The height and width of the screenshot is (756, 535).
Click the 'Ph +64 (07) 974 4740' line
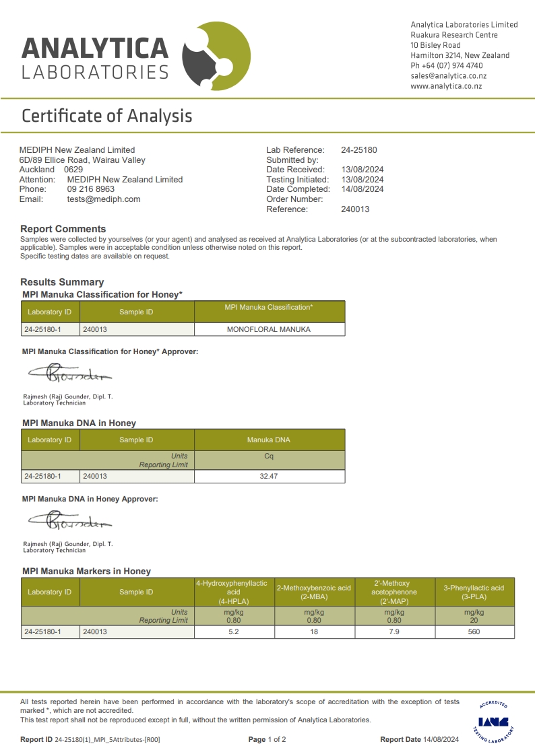click(x=447, y=65)
